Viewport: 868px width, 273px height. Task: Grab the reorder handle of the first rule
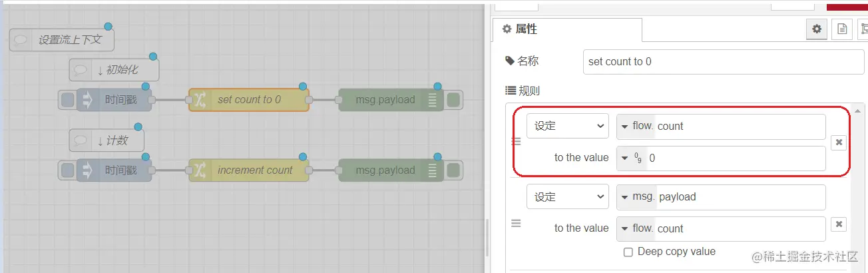[516, 141]
